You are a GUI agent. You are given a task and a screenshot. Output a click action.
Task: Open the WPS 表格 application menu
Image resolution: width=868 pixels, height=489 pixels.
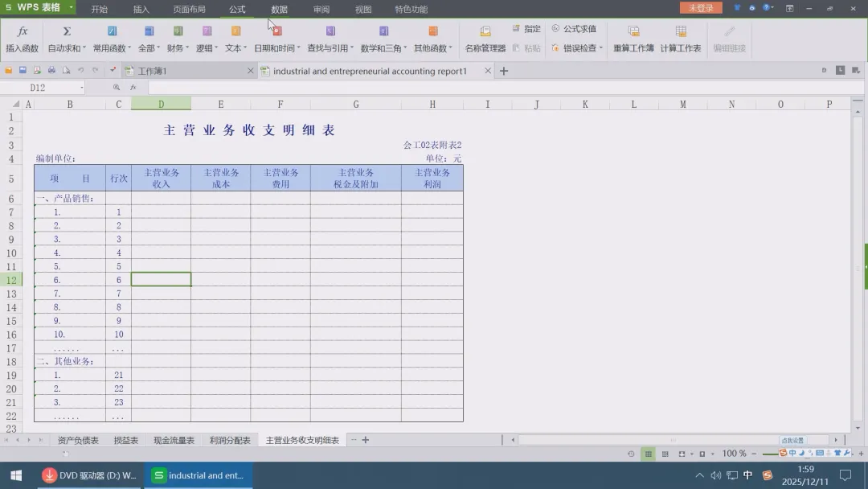39,8
